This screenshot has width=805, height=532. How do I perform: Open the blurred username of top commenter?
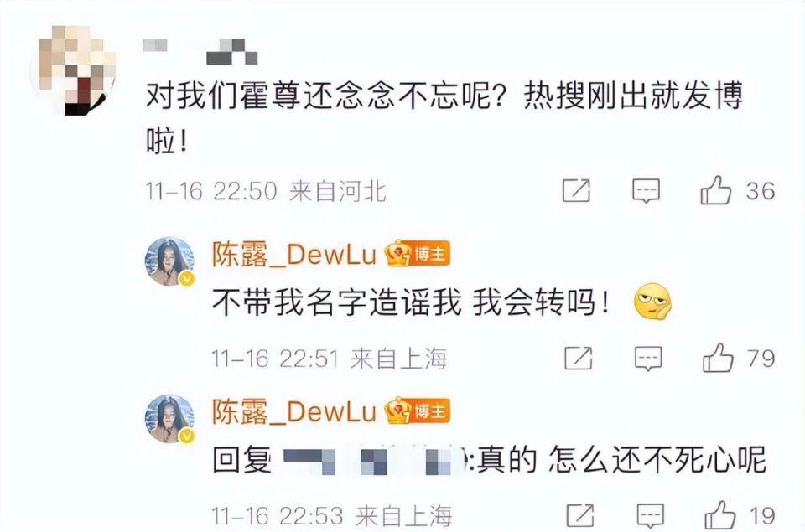200,51
